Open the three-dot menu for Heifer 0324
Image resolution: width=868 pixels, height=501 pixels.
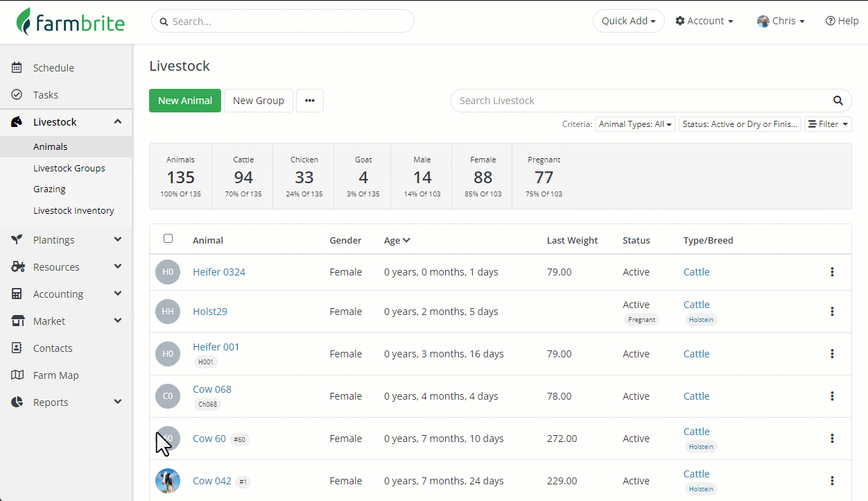pos(832,272)
